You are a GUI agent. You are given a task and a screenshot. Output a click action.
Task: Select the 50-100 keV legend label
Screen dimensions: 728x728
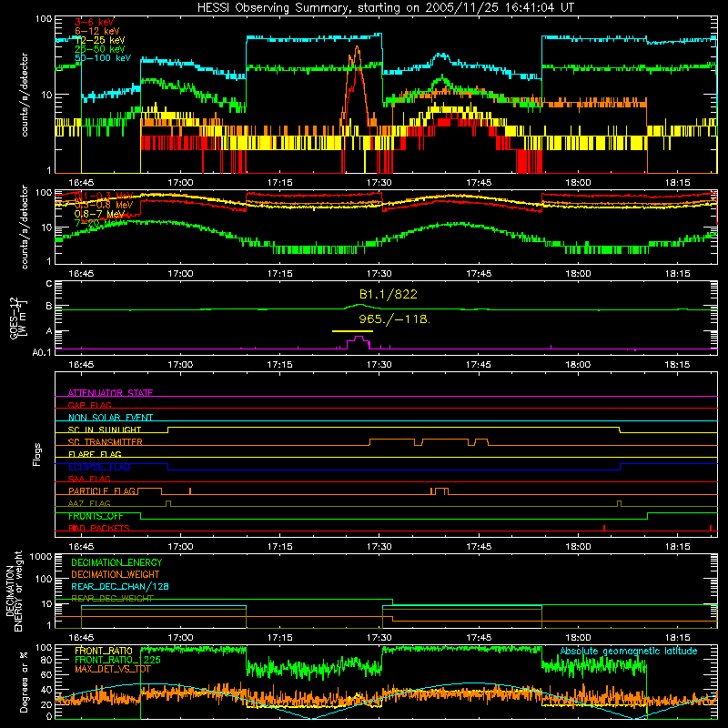pos(102,57)
